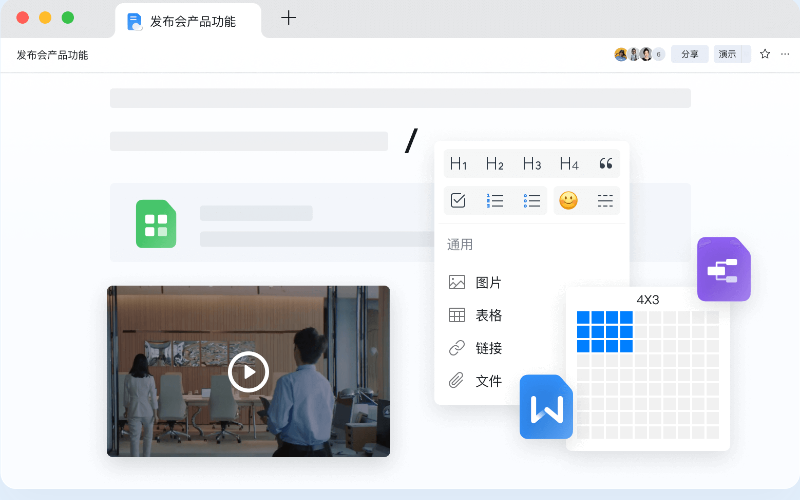Click the 分享 button
Screen dimensions: 800x500
pyautogui.click(x=690, y=55)
